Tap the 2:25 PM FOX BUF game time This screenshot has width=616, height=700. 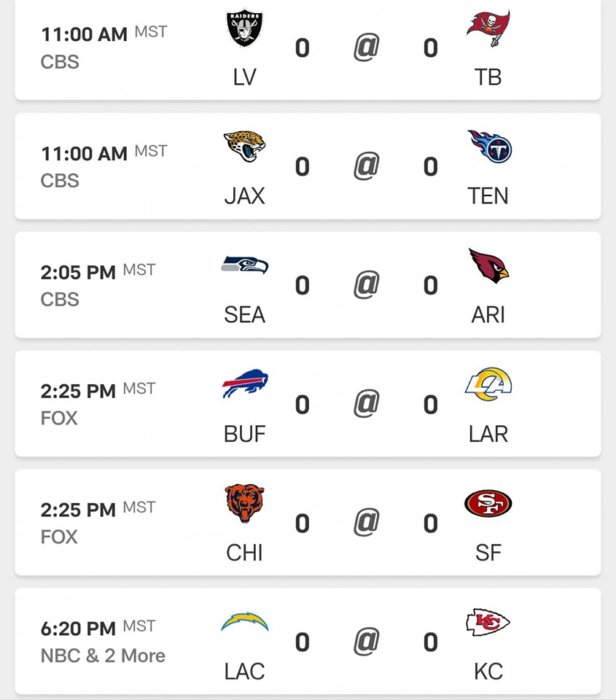coord(78,391)
